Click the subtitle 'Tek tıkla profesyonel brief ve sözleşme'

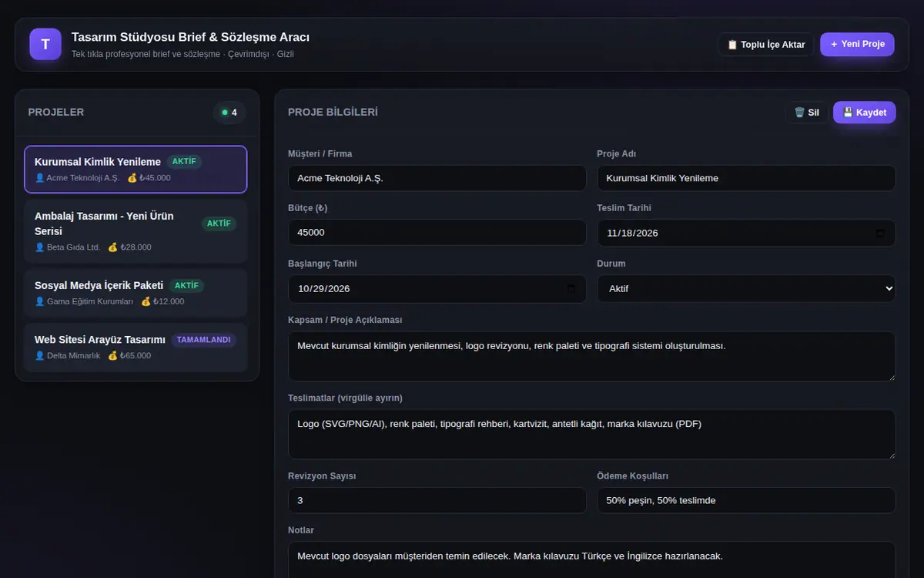(146, 55)
